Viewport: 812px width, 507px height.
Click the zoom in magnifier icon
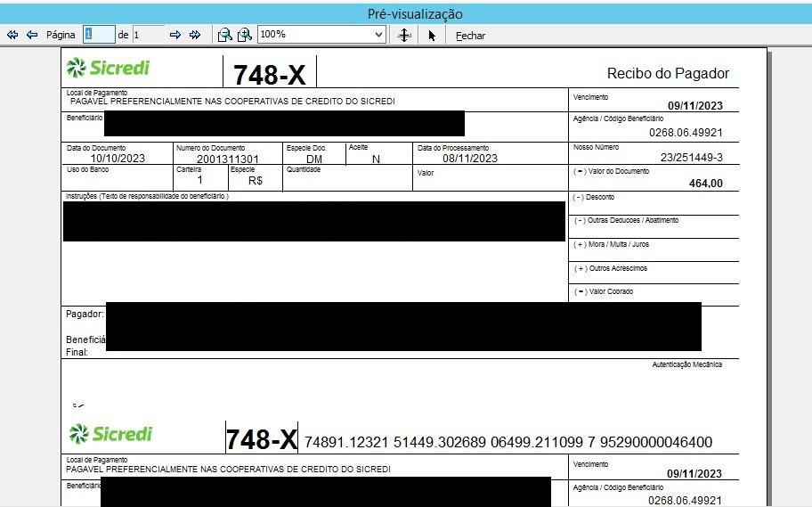[245, 35]
